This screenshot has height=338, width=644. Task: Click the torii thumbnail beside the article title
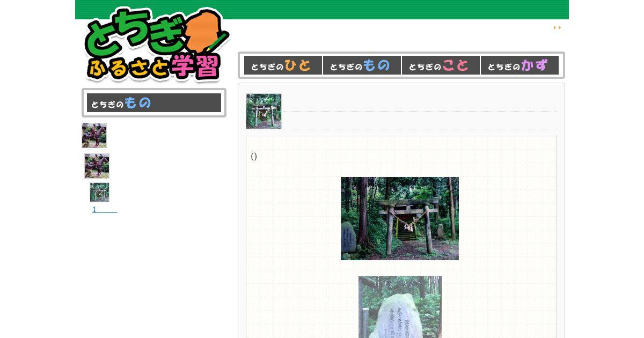click(x=264, y=111)
